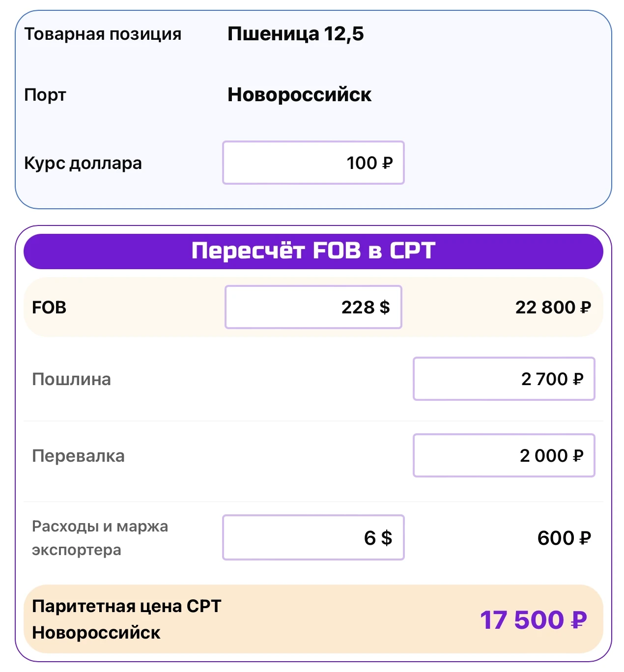Image resolution: width=624 pixels, height=672 pixels.
Task: Click the Пересчёт FOB в CPT header
Action: [x=313, y=251]
